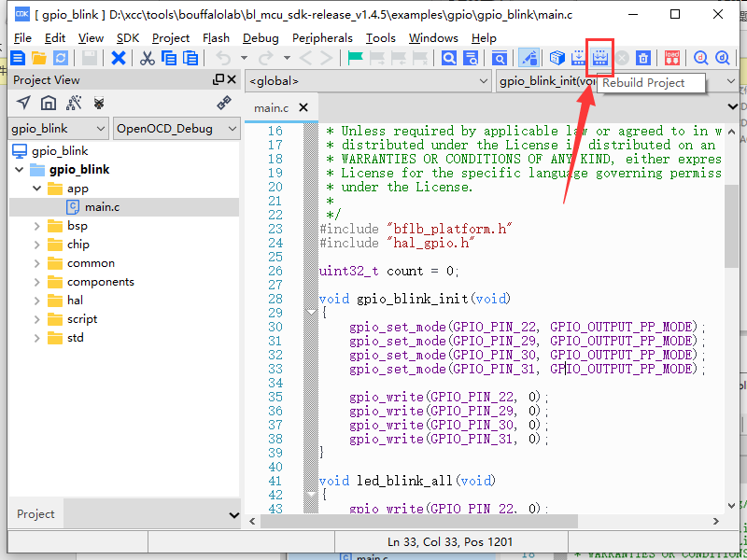
Task: Fold led_blink_all at line 42 marker
Action: click(x=311, y=495)
